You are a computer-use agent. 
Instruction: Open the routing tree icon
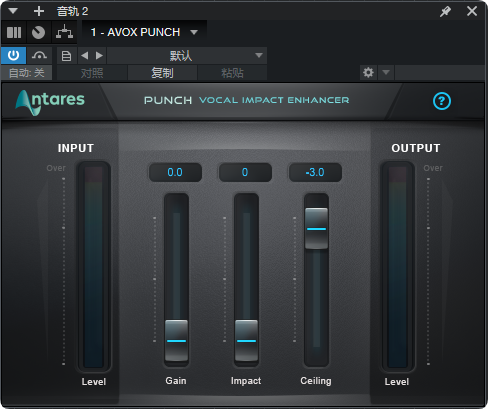(64, 32)
